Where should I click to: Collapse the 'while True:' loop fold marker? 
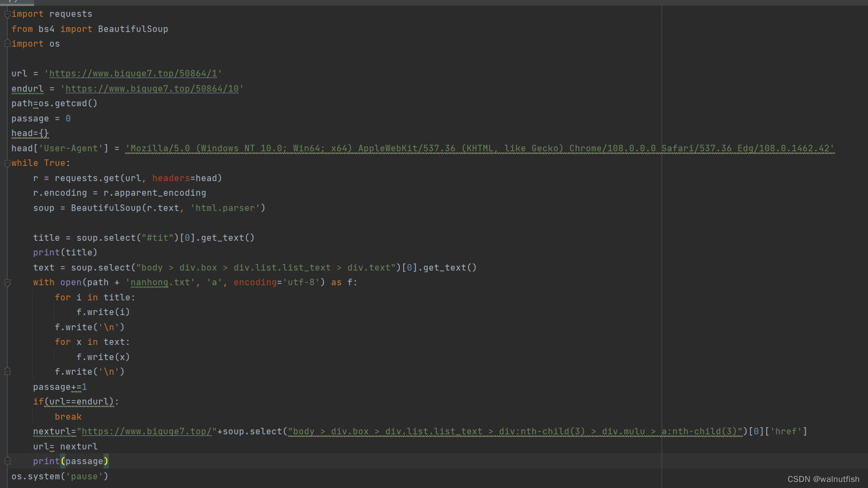coord(8,163)
